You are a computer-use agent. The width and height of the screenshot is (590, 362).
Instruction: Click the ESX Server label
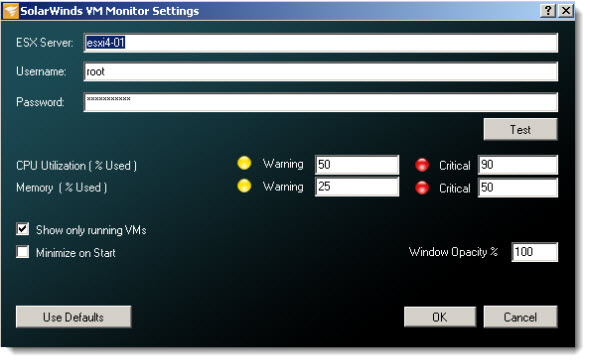[x=44, y=43]
